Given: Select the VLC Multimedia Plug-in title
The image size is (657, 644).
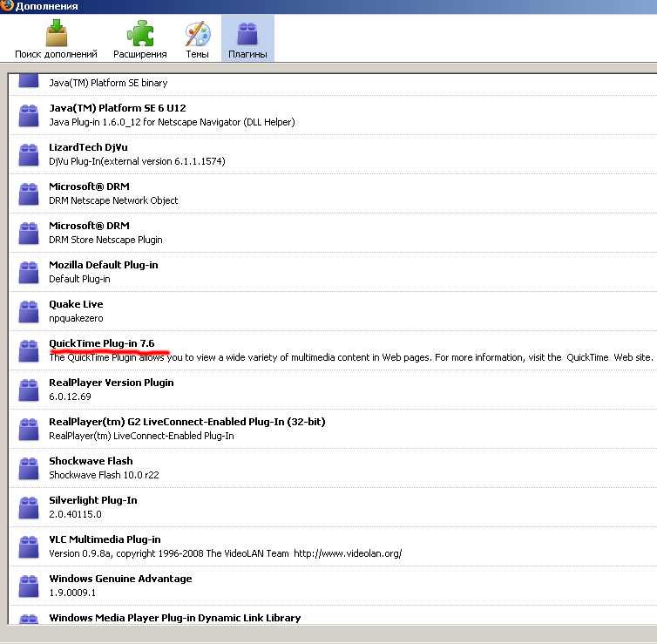Looking at the screenshot, I should [x=105, y=539].
